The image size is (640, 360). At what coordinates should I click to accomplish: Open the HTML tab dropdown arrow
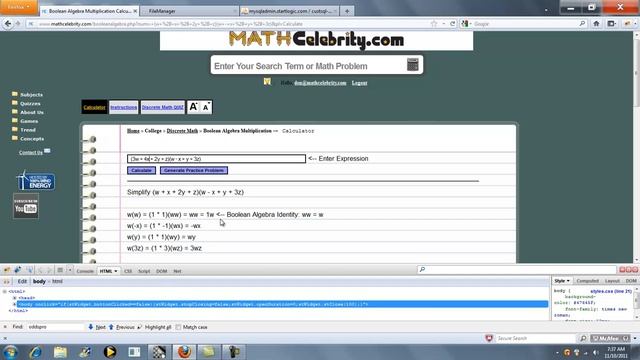pyautogui.click(x=116, y=271)
